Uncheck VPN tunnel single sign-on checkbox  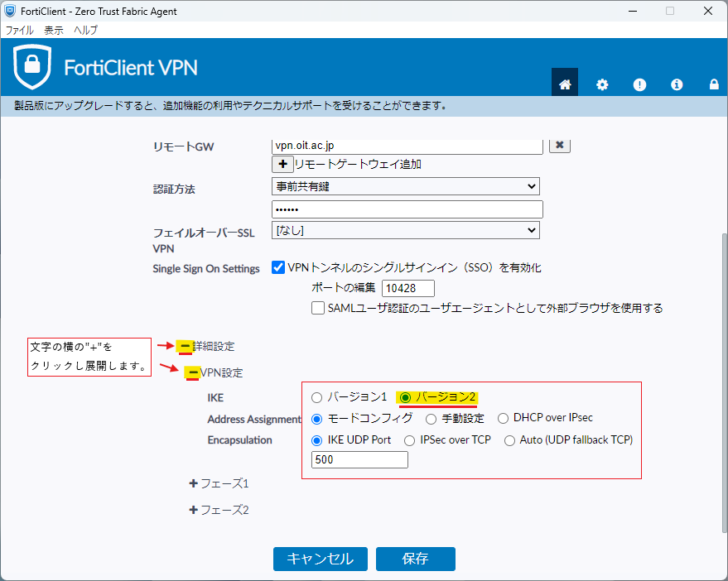pos(279,268)
